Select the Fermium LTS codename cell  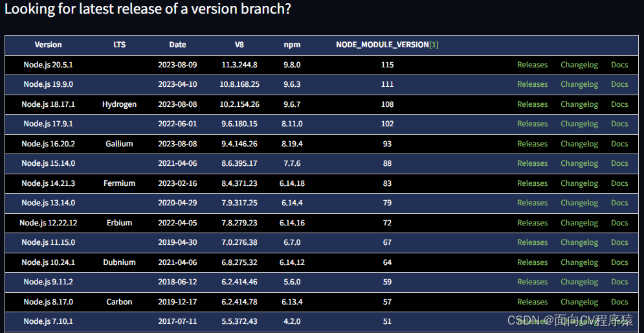[120, 183]
